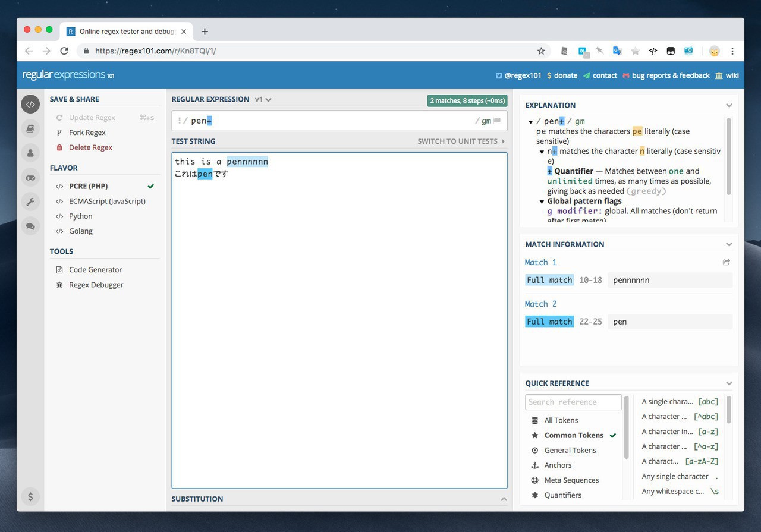Open the live chat bubble icon

coord(30,226)
